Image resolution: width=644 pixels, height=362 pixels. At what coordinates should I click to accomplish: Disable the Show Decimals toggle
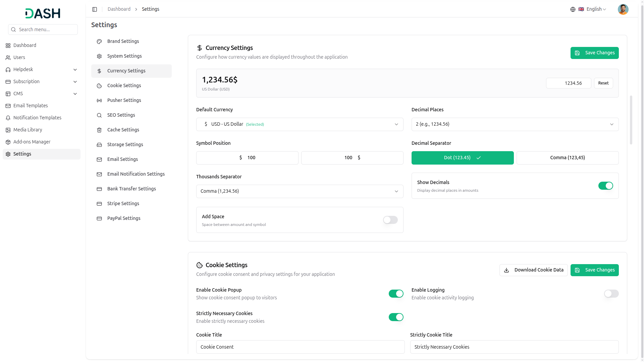[x=605, y=186]
